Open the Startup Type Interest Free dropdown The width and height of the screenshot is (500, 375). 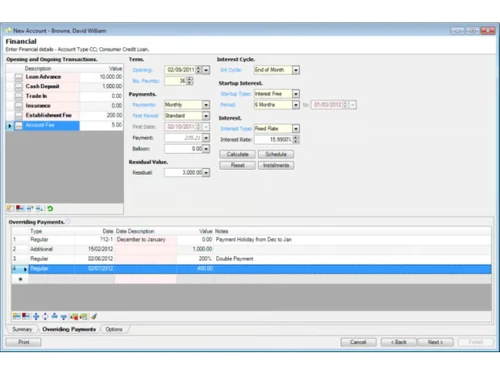click(296, 94)
